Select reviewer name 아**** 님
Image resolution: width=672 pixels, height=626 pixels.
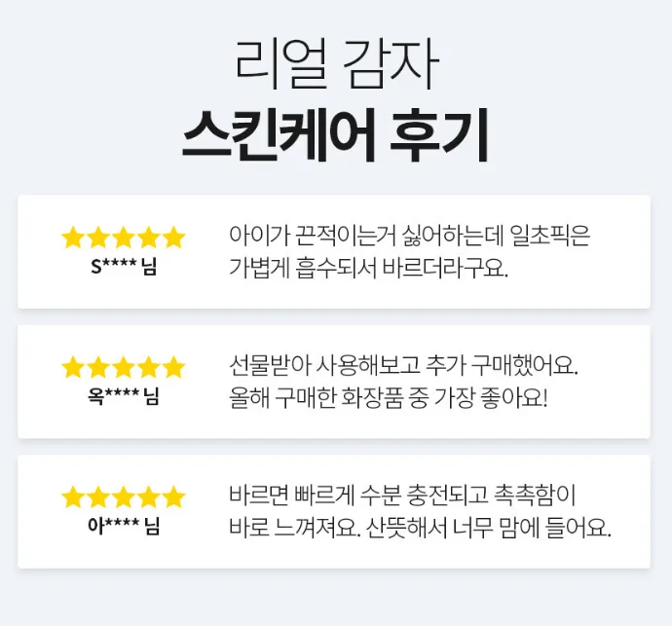click(124, 526)
